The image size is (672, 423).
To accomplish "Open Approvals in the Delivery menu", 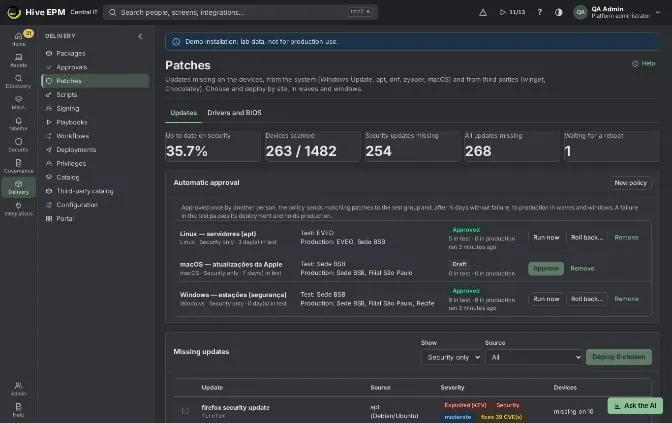I will click(95, 67).
